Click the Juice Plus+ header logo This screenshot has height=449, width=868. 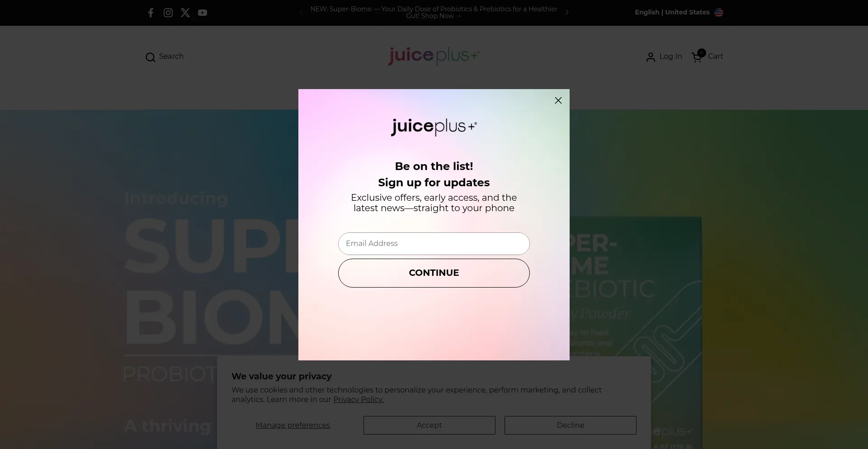[434, 56]
